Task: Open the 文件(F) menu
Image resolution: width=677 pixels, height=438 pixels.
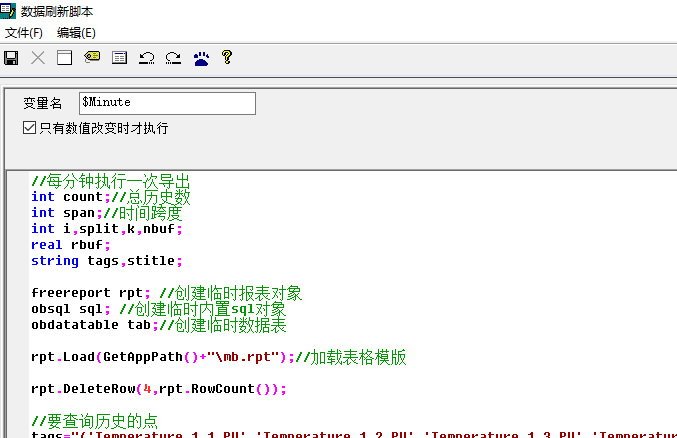Action: 24,33
